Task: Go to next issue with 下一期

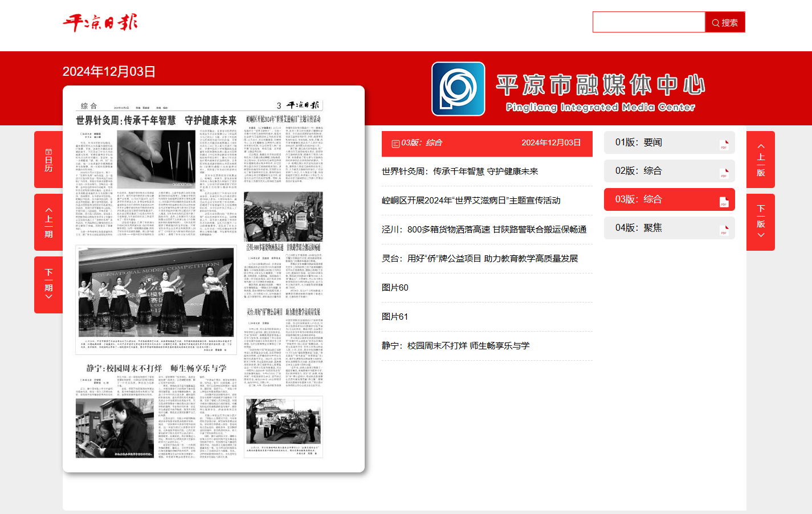Action: pyautogui.click(x=48, y=284)
